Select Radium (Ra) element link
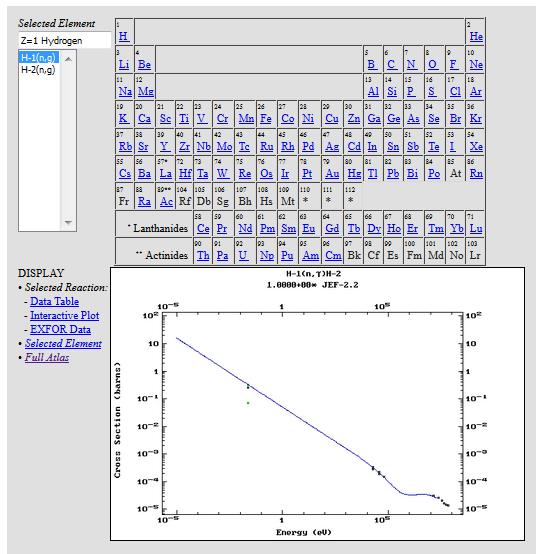Image resolution: width=541 pixels, height=554 pixels. coord(144,201)
